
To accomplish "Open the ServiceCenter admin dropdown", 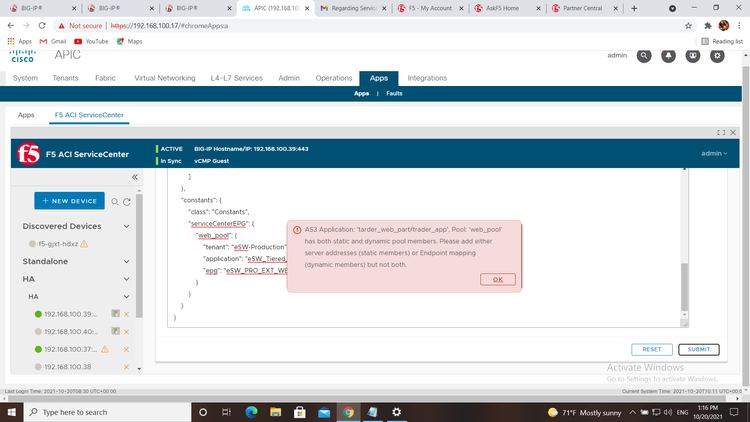I will (714, 154).
